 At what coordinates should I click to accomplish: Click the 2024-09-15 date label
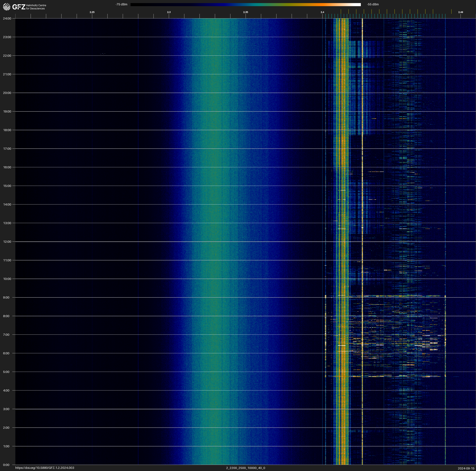coord(466,468)
